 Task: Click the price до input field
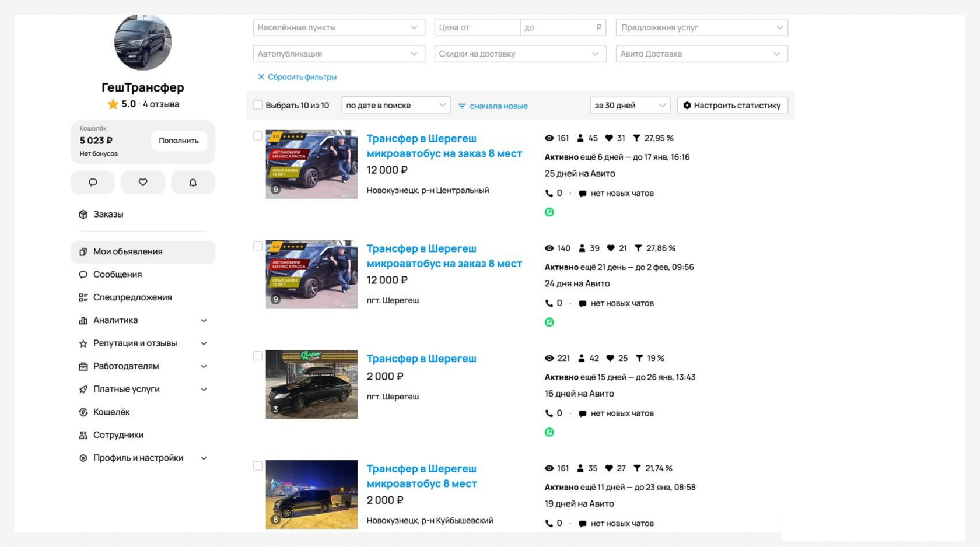click(x=563, y=27)
